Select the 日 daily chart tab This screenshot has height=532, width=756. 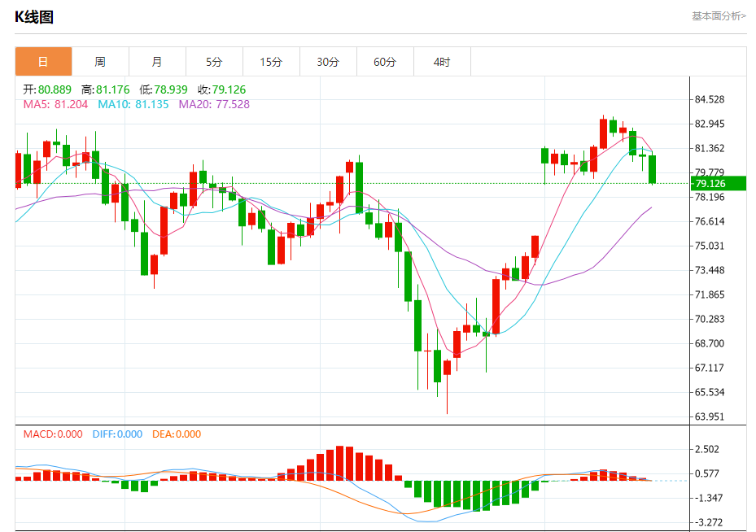click(43, 62)
